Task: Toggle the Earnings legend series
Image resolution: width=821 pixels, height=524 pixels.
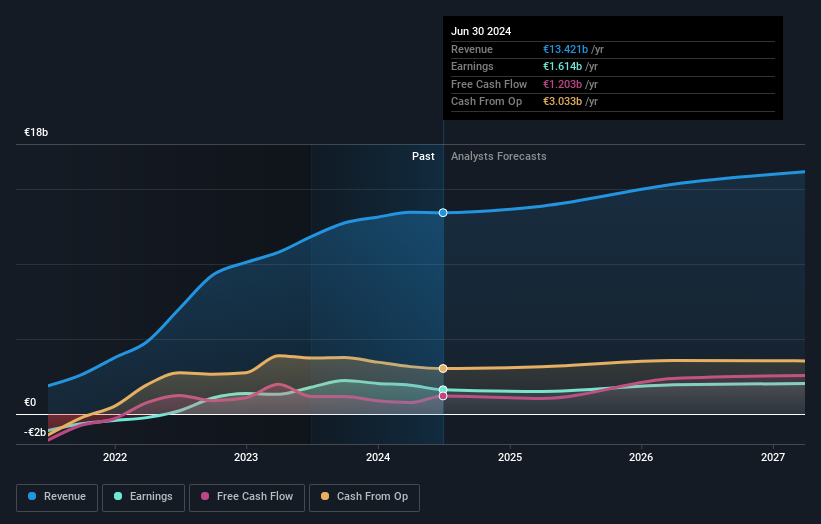Action: pos(143,497)
